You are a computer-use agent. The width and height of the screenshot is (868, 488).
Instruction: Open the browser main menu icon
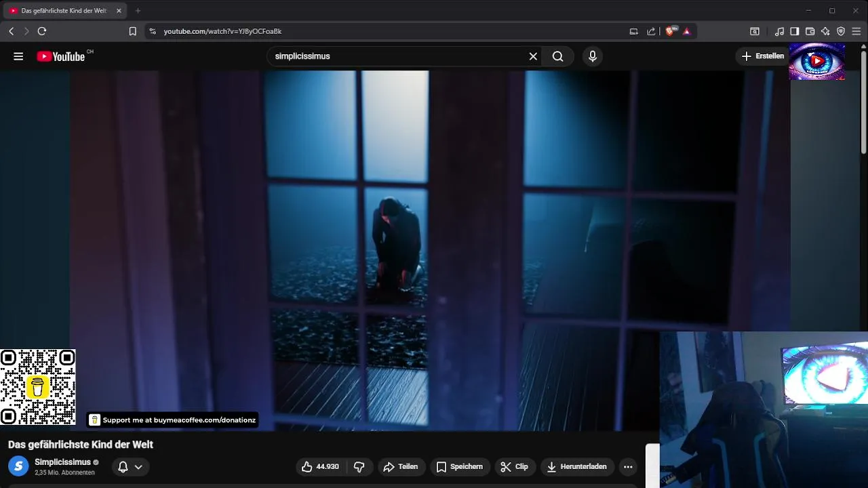[856, 31]
